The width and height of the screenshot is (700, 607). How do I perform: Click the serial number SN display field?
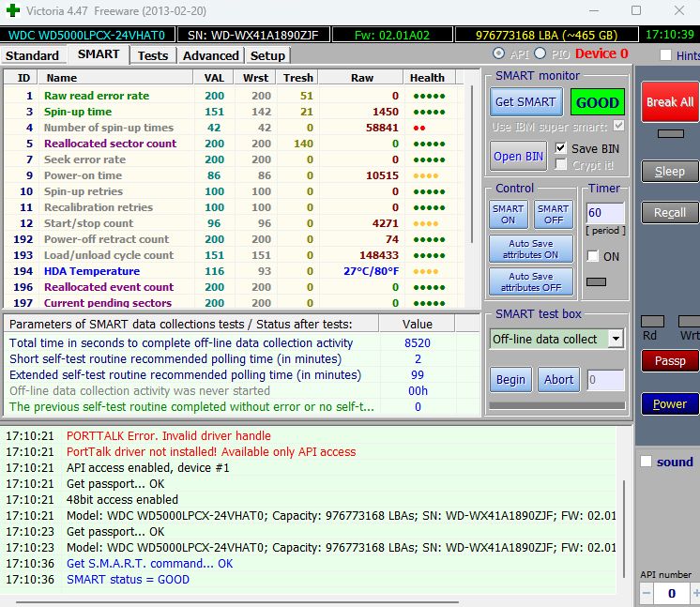253,35
